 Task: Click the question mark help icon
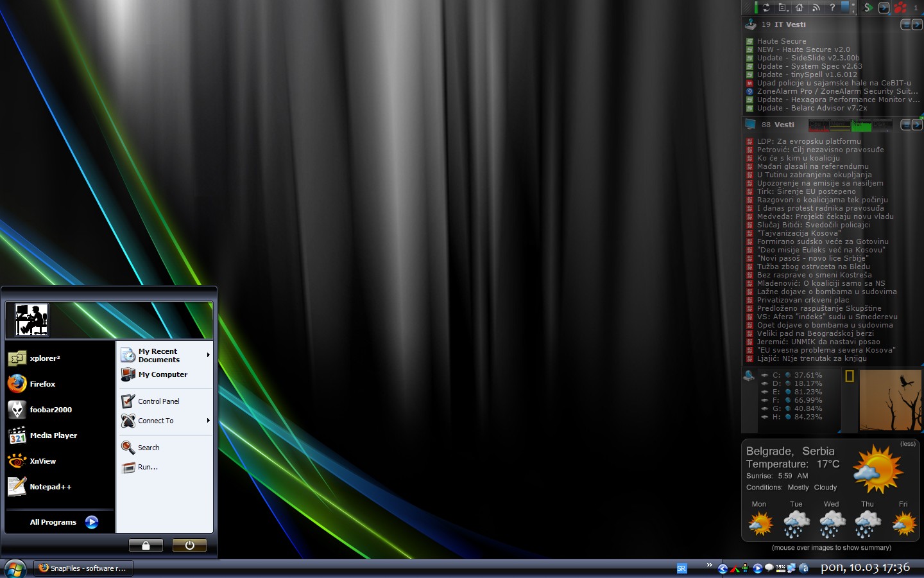tap(832, 8)
